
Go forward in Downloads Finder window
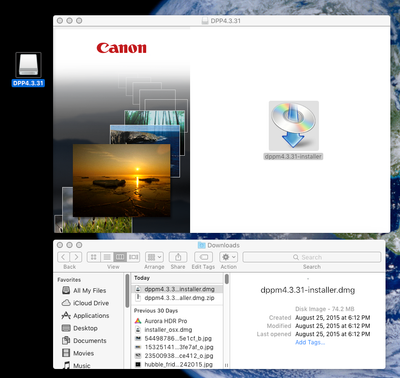pos(76,257)
